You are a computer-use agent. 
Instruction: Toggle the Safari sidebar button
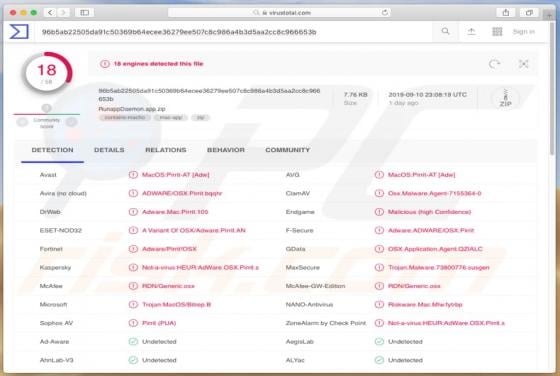(85, 12)
